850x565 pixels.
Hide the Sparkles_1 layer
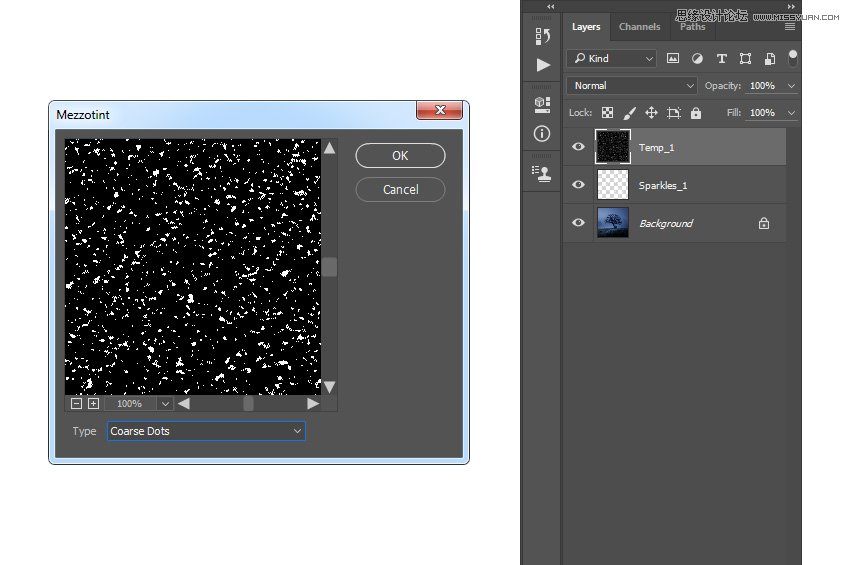[x=578, y=185]
